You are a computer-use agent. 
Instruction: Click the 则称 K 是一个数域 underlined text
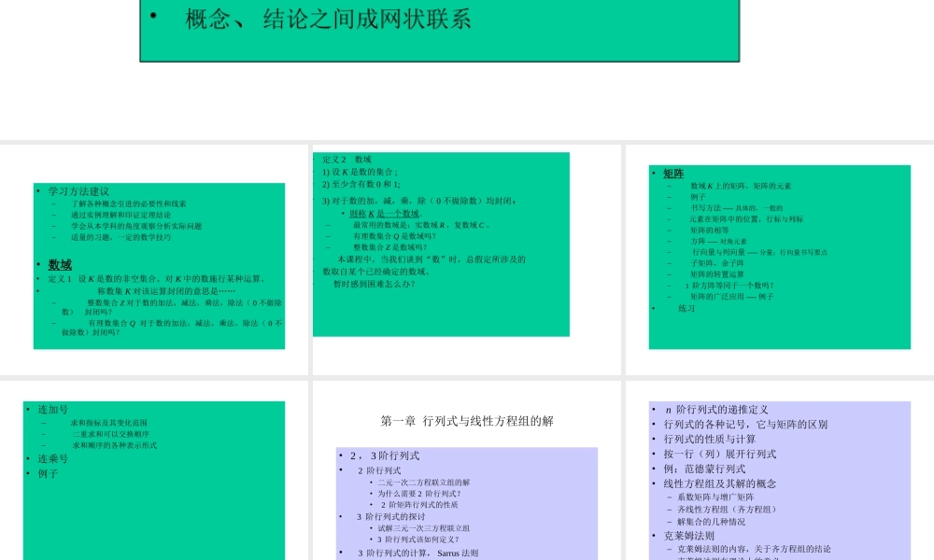[385, 213]
